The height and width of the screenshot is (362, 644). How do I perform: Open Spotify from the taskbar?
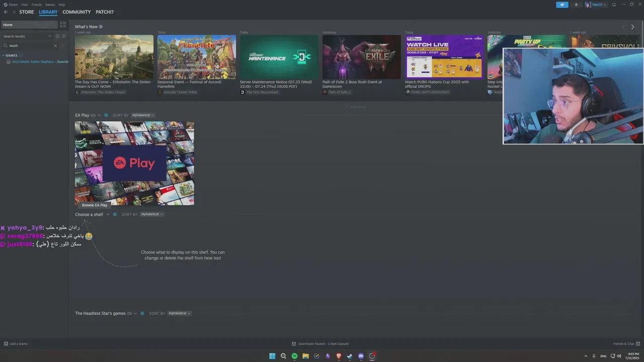[294, 356]
